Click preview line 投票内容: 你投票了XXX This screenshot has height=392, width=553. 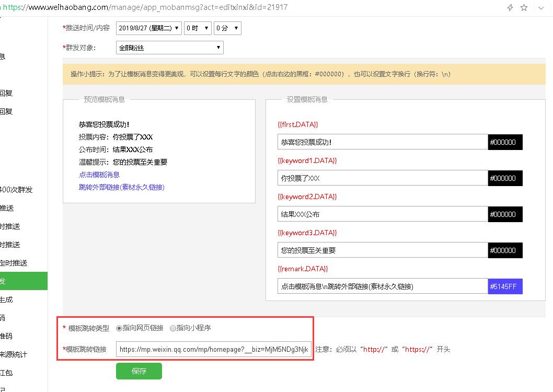pos(116,137)
